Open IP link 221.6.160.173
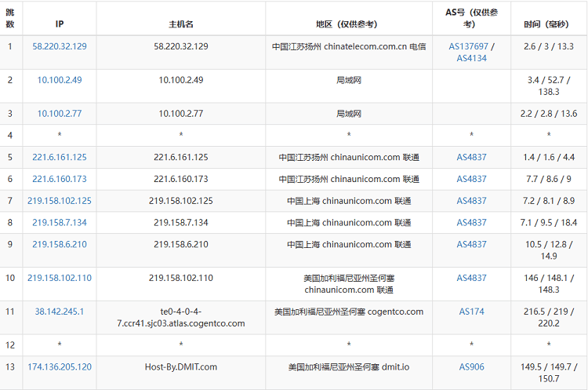Viewport: 588px width, 390px height. click(60, 179)
